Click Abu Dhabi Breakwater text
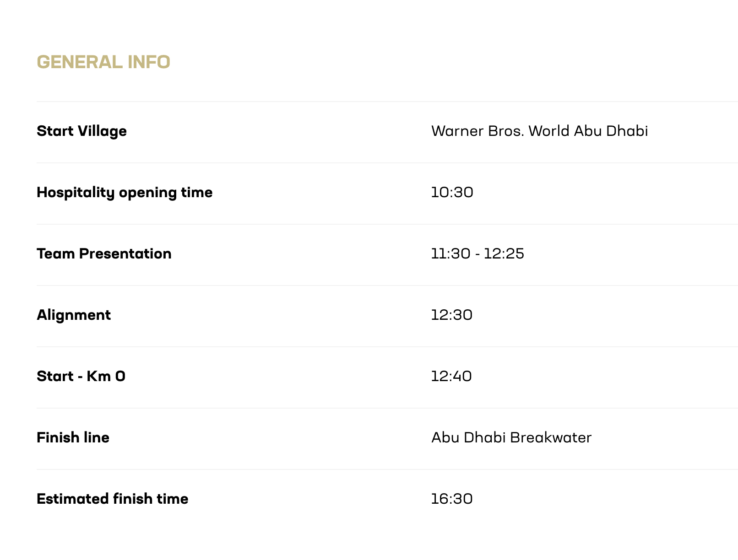 coord(511,437)
